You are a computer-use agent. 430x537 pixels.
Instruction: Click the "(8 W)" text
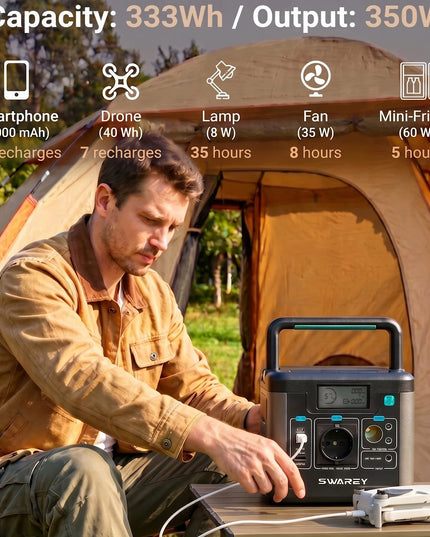pos(221,133)
